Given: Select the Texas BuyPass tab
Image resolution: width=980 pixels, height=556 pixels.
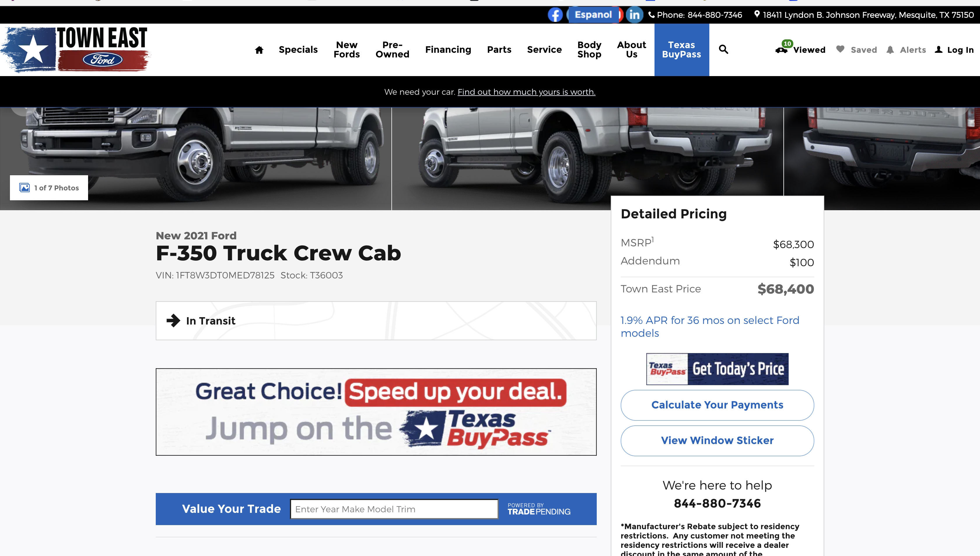Looking at the screenshot, I should pos(681,50).
